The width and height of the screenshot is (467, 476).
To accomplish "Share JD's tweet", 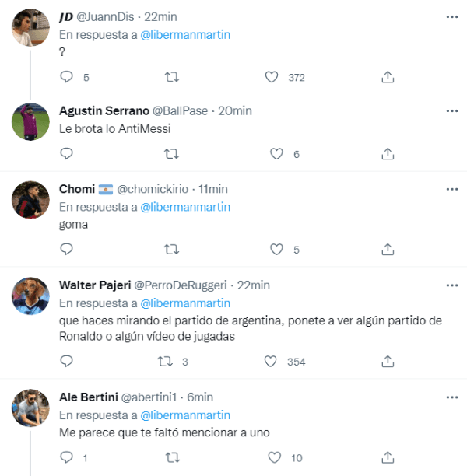I will [388, 77].
